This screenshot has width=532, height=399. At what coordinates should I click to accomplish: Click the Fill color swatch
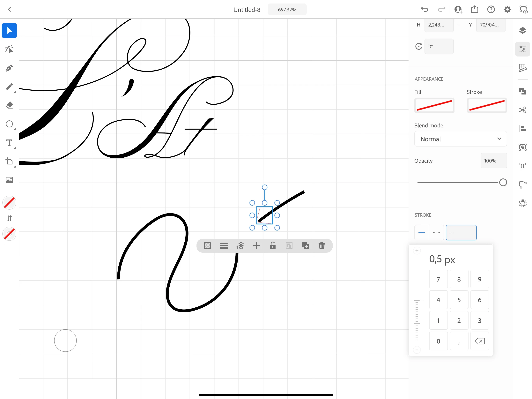(434, 105)
